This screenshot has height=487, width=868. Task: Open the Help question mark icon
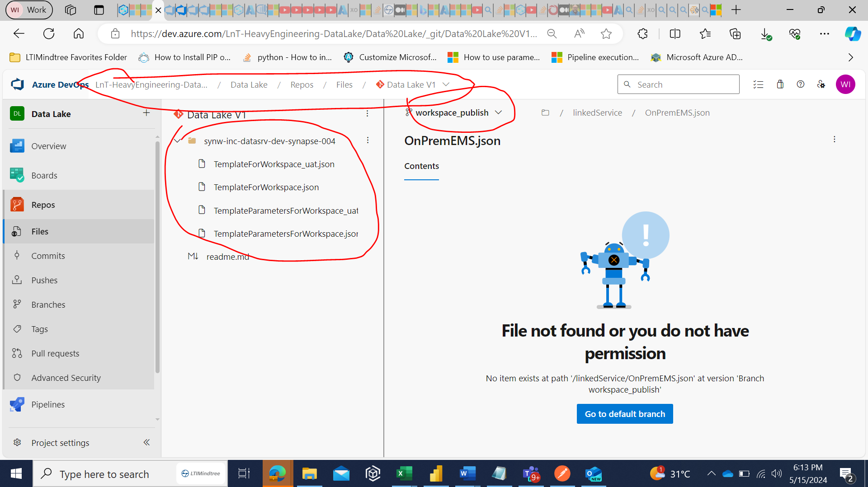801,84
